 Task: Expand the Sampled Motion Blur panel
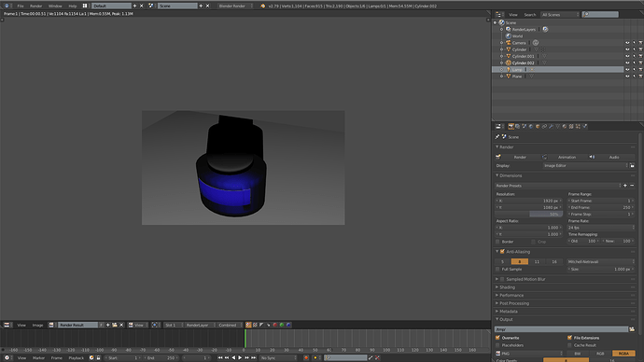pyautogui.click(x=497, y=279)
